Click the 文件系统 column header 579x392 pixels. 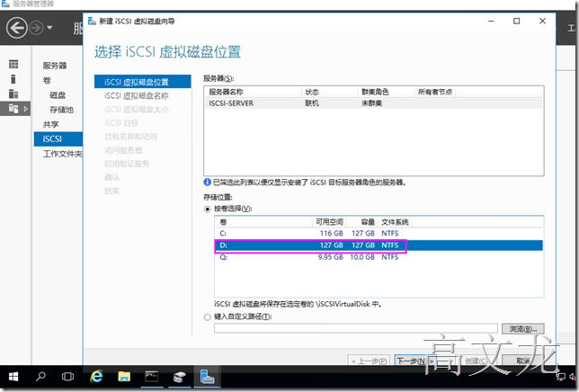pos(395,222)
